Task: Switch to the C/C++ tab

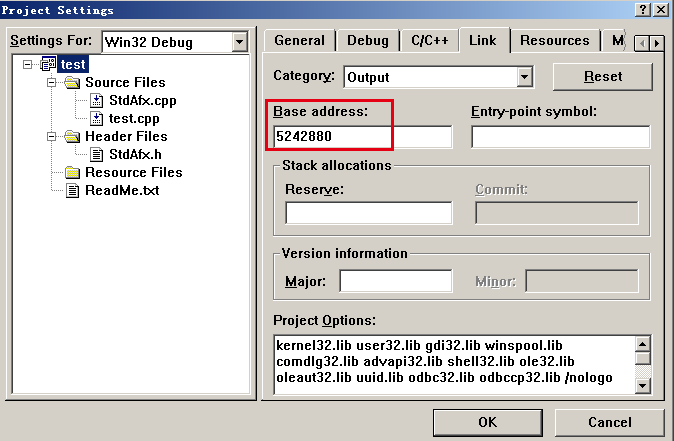Action: pos(430,41)
